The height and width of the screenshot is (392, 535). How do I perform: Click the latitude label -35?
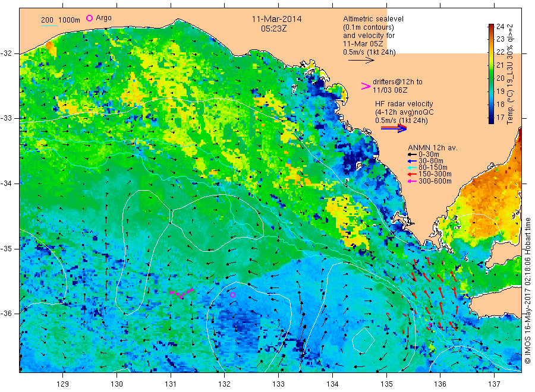point(6,248)
